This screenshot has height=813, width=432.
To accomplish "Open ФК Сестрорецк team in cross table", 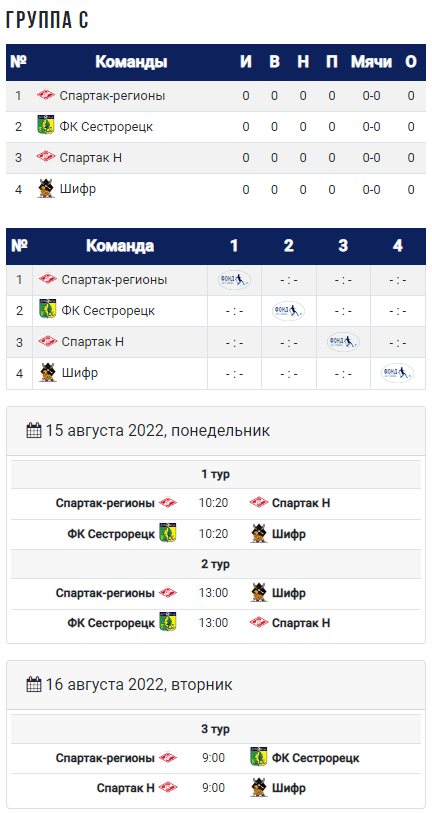I will click(x=108, y=311).
